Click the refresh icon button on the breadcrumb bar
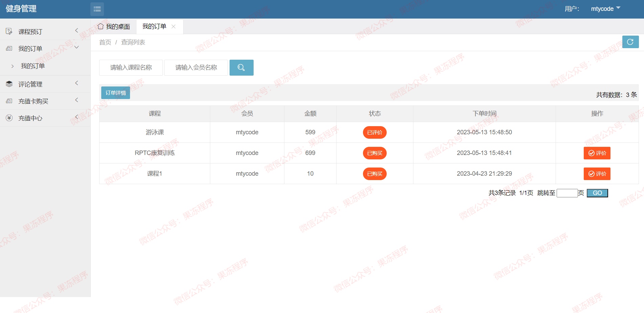Viewport: 644px width, 313px height. 630,42
